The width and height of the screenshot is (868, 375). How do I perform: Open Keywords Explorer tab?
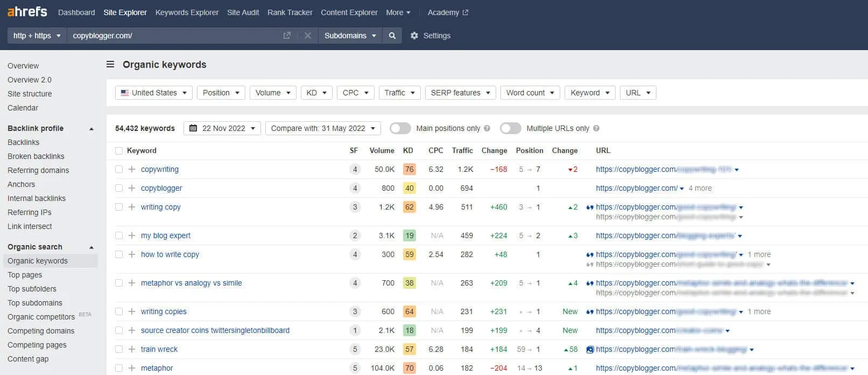[x=187, y=12]
